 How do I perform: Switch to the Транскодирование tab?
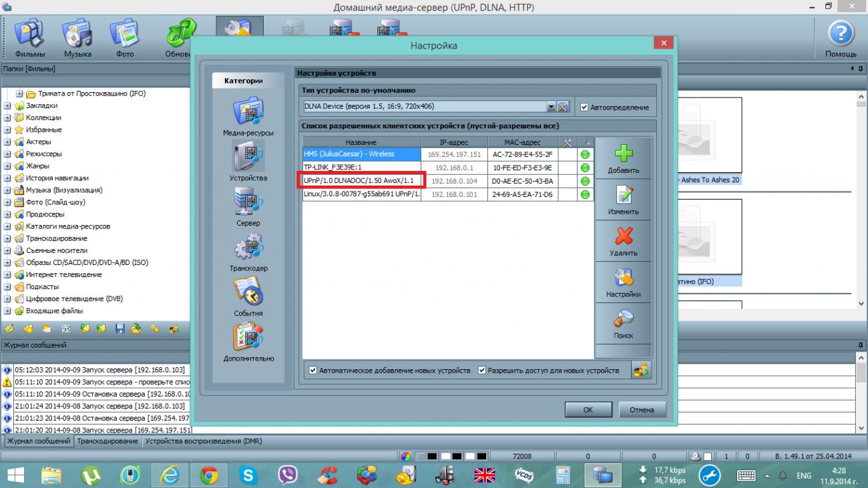click(107, 441)
